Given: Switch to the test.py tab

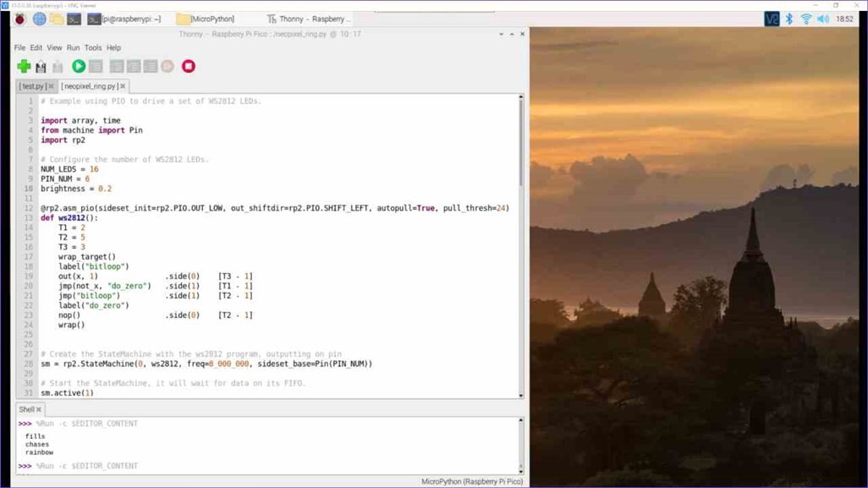Looking at the screenshot, I should click(33, 86).
